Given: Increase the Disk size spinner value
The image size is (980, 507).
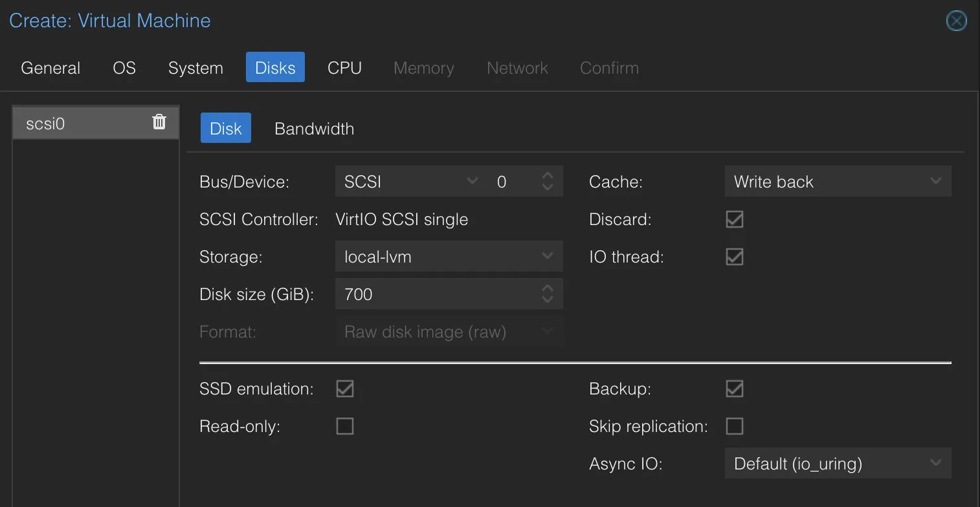Looking at the screenshot, I should 548,288.
